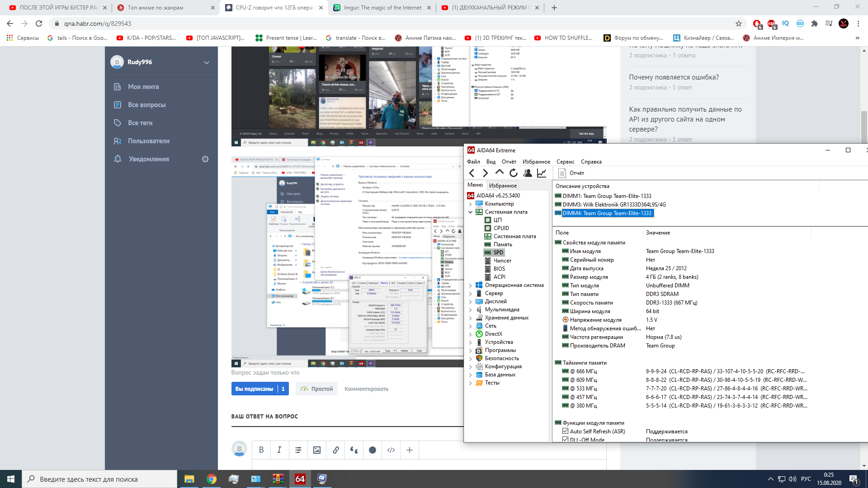Open the Избранное menu in AIDA64

pyautogui.click(x=536, y=162)
